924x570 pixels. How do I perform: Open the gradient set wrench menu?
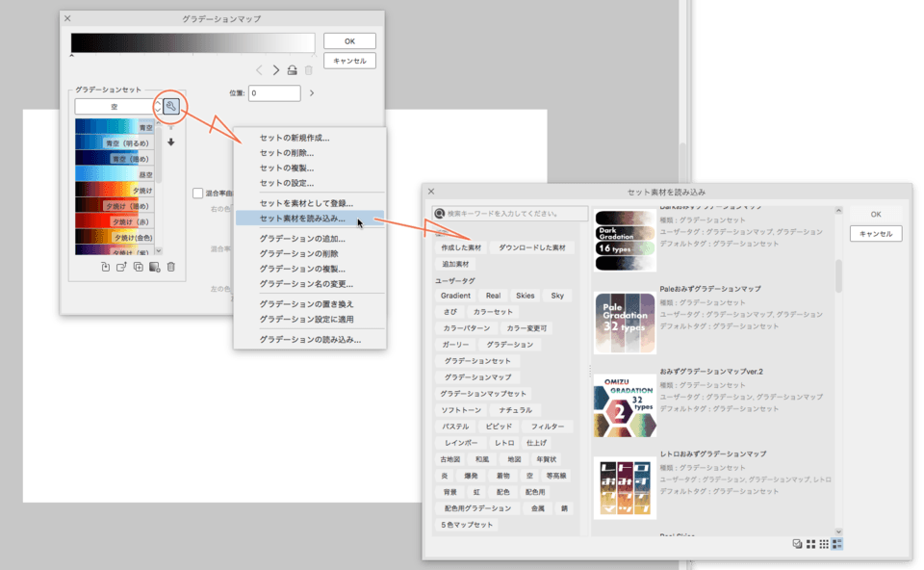click(170, 105)
